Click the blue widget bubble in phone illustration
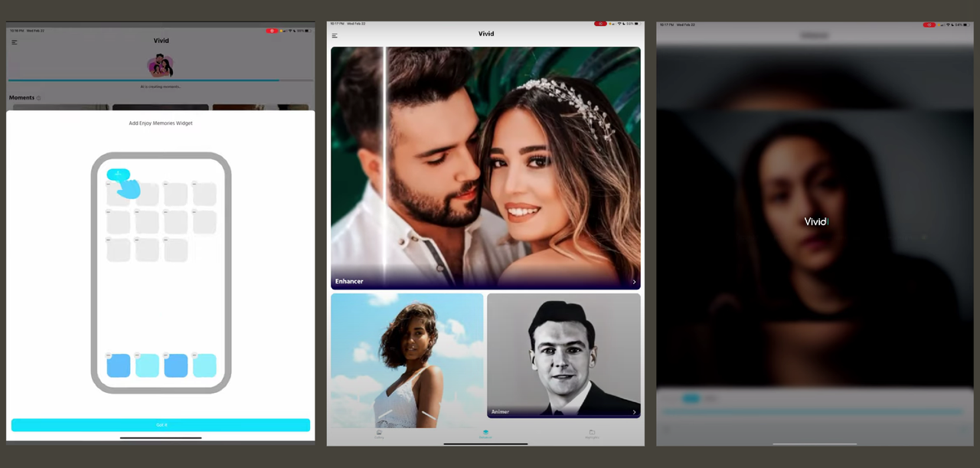Viewport: 980px width, 468px height. (x=118, y=175)
